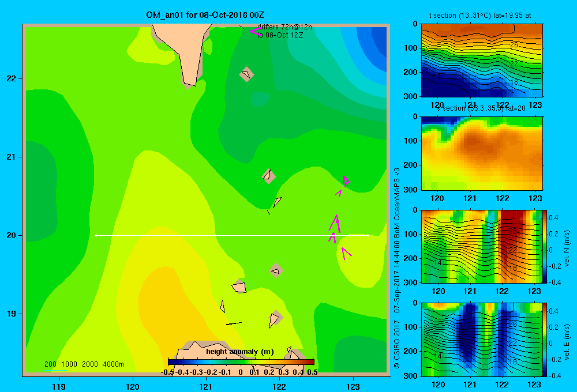Click the "height anomaly (m)" caption
This screenshot has height=392, width=577.
[x=240, y=352]
